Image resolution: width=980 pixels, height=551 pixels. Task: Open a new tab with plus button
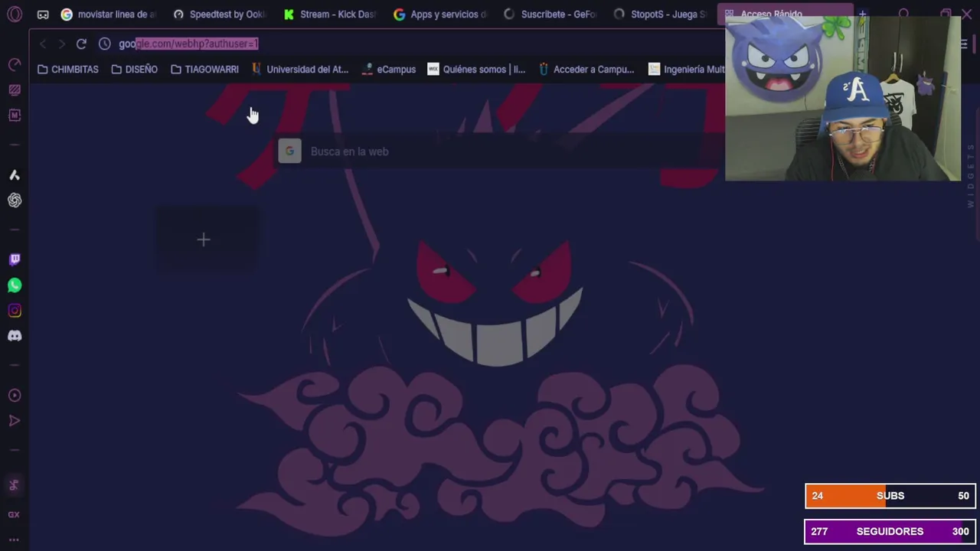pyautogui.click(x=862, y=15)
